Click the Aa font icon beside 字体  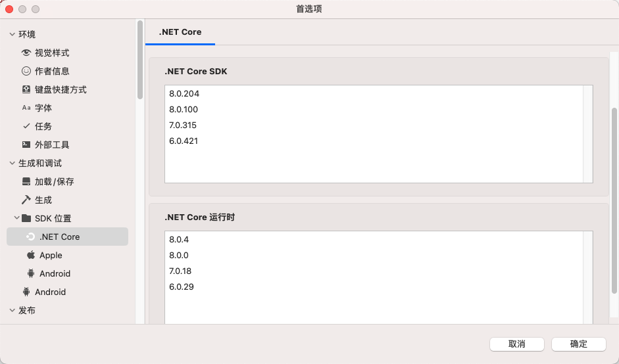pyautogui.click(x=26, y=108)
